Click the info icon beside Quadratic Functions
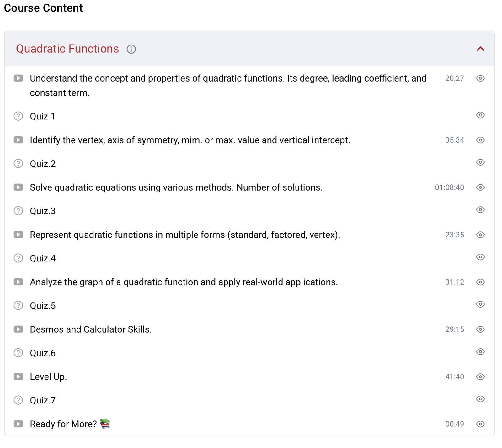 131,49
